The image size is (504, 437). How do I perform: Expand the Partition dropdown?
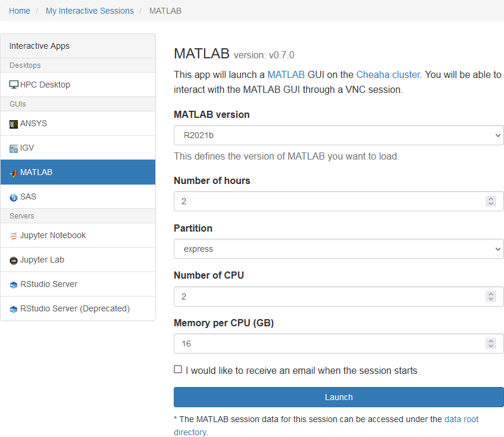coord(338,249)
